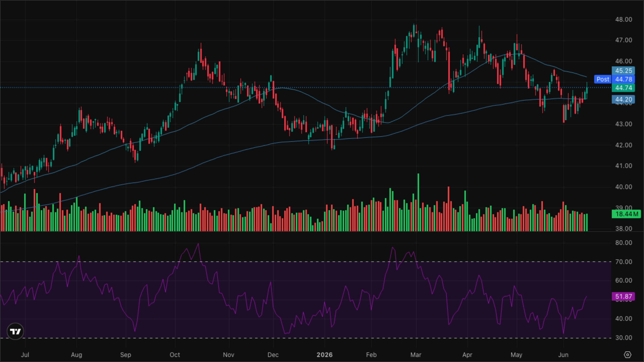The width and height of the screenshot is (644, 362).
Task: Click the TradingView logo icon
Action: tap(15, 331)
